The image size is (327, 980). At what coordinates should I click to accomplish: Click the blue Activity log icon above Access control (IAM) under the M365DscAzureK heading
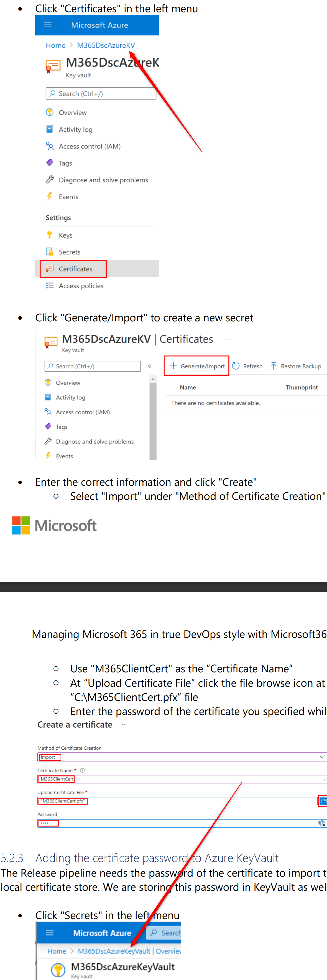pos(49,129)
